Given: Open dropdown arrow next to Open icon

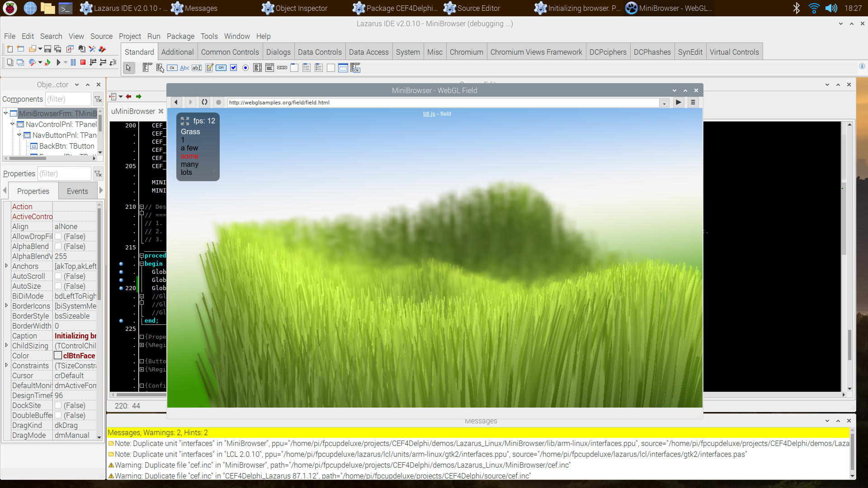Looking at the screenshot, I should click(40, 49).
